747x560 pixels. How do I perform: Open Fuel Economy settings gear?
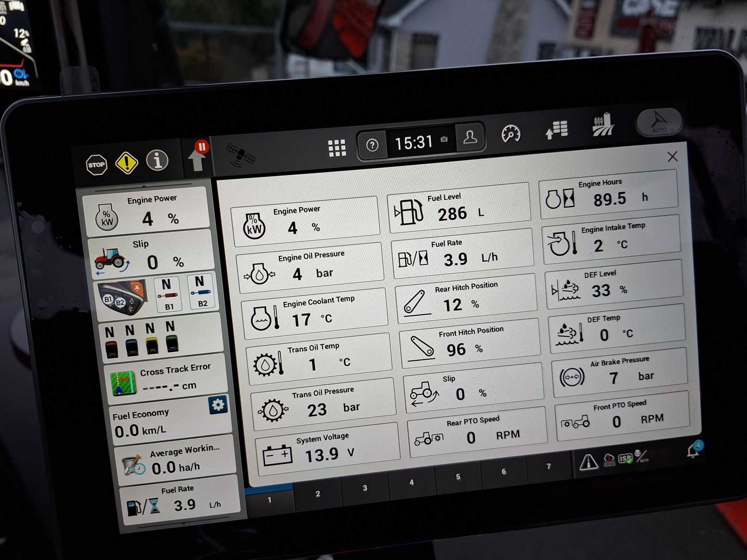coord(218,405)
